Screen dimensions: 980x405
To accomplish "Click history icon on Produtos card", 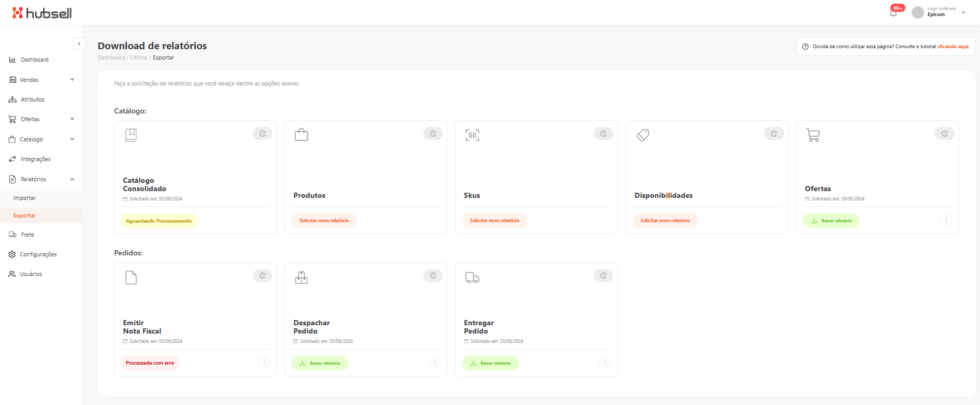I will pyautogui.click(x=433, y=134).
